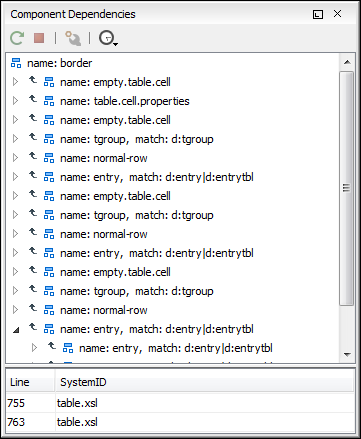Expand the first normal-row node
The image size is (361, 439).
coord(15,158)
